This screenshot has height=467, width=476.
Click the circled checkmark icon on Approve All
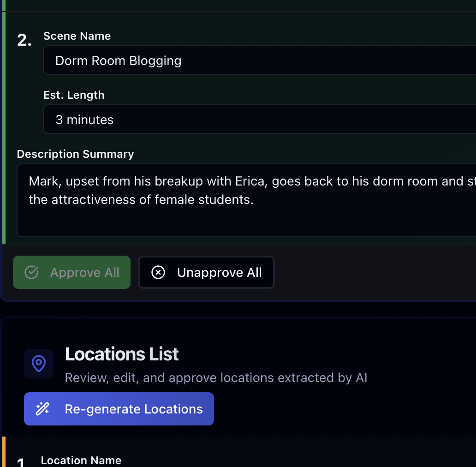pyautogui.click(x=31, y=272)
